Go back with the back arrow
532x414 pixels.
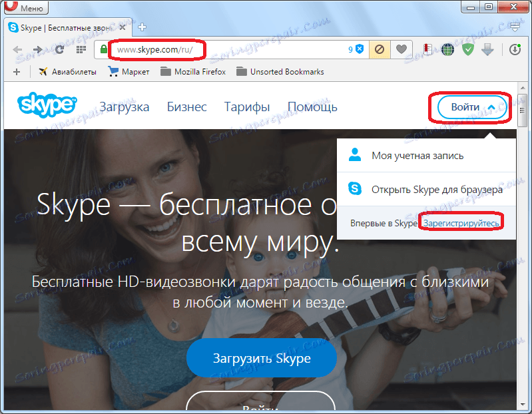(x=17, y=50)
